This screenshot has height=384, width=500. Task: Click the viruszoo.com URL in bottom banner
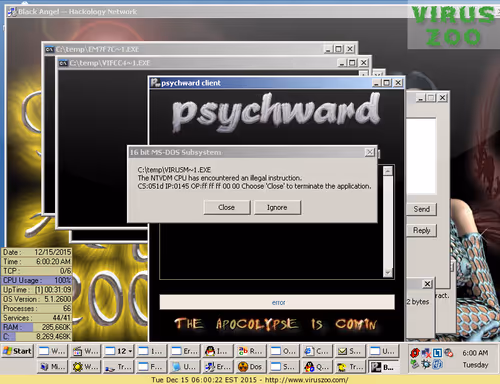[307, 380]
